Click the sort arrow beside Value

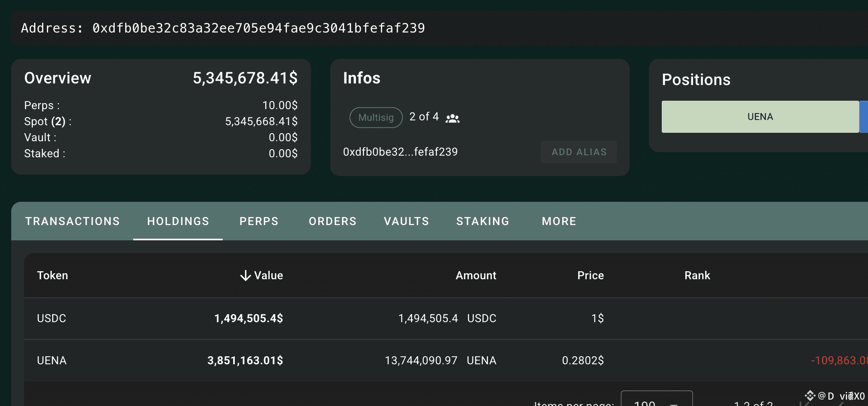pyautogui.click(x=246, y=276)
